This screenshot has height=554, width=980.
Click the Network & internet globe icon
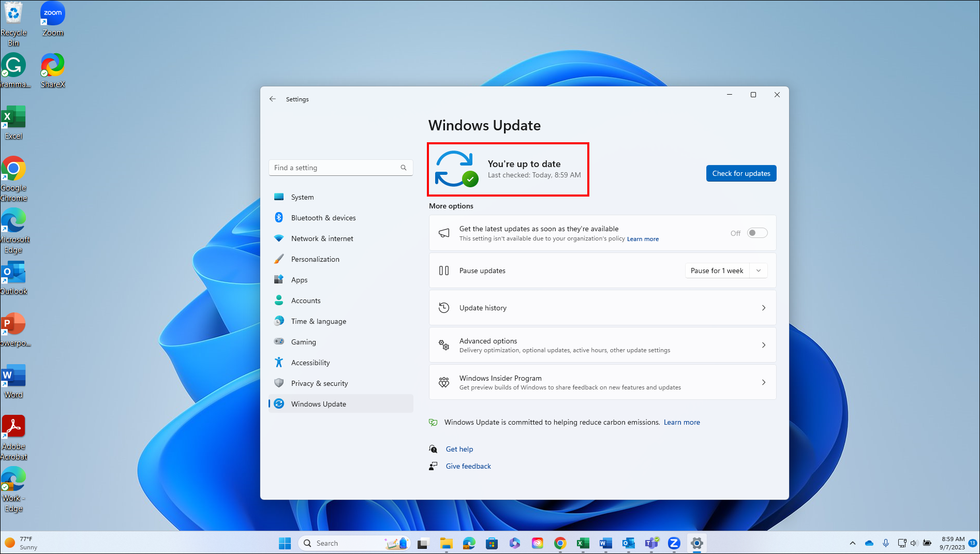pyautogui.click(x=279, y=238)
